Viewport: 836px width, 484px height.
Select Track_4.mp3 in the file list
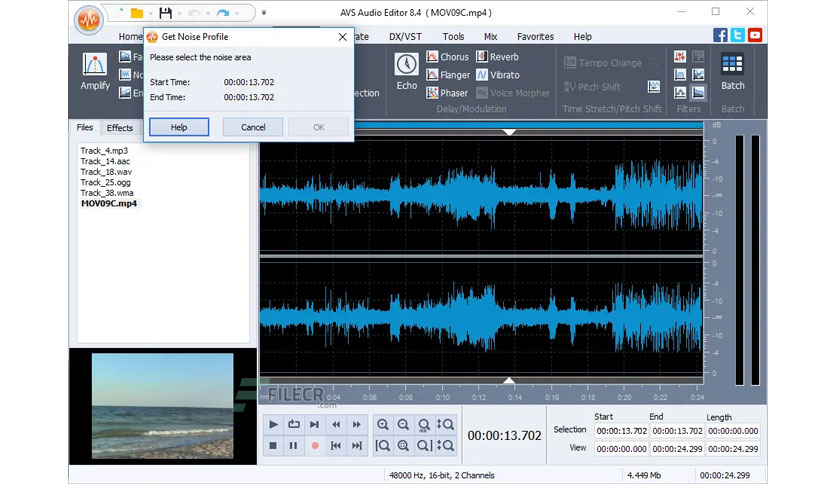point(104,150)
